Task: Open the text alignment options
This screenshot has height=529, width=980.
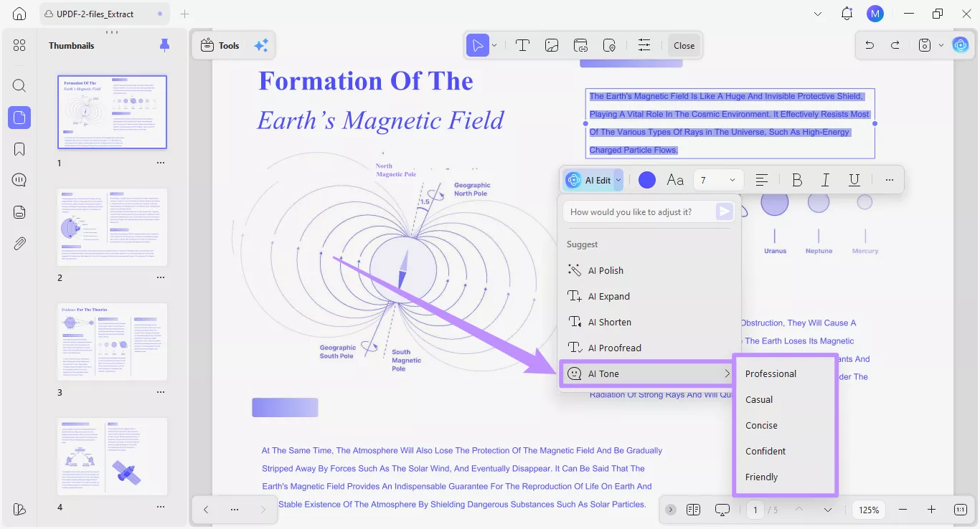Action: pos(762,180)
